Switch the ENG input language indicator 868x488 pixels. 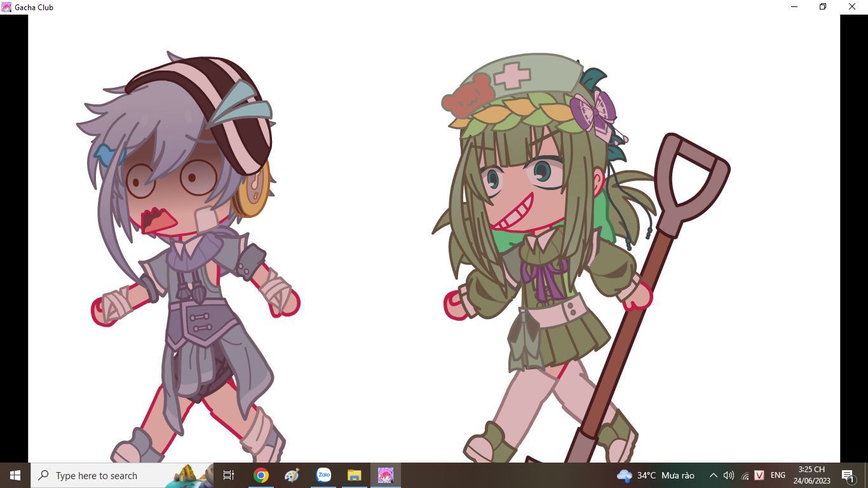coord(778,475)
